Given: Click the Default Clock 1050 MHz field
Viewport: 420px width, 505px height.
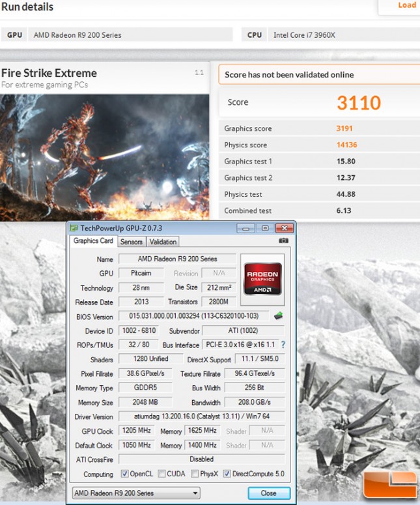Looking at the screenshot, I should point(137,445).
